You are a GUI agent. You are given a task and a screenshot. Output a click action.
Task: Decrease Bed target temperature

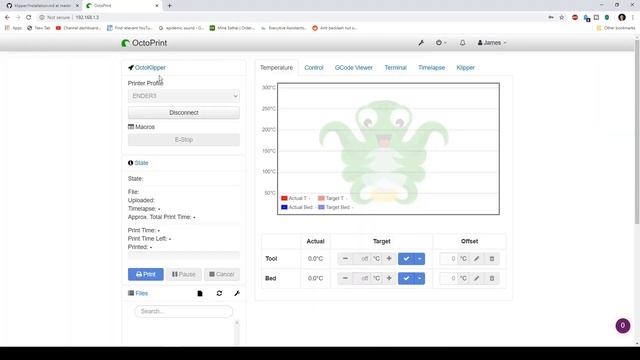tap(345, 278)
